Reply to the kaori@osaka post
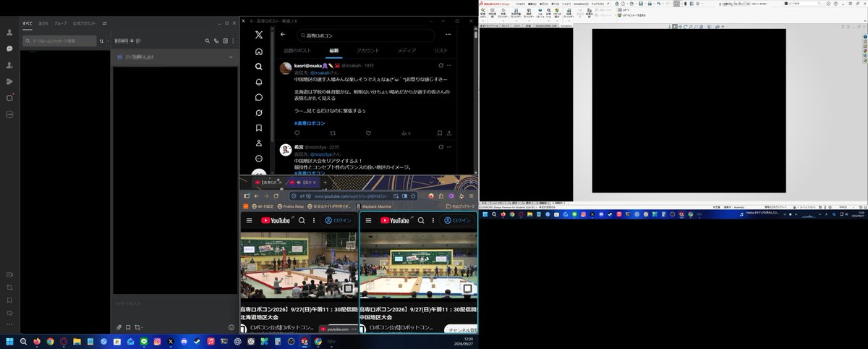 (297, 133)
